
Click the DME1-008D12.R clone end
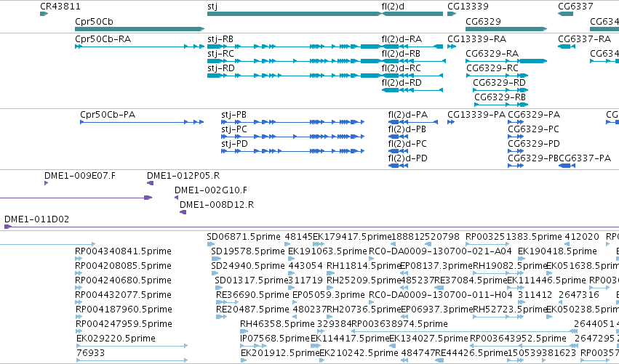click(x=183, y=212)
